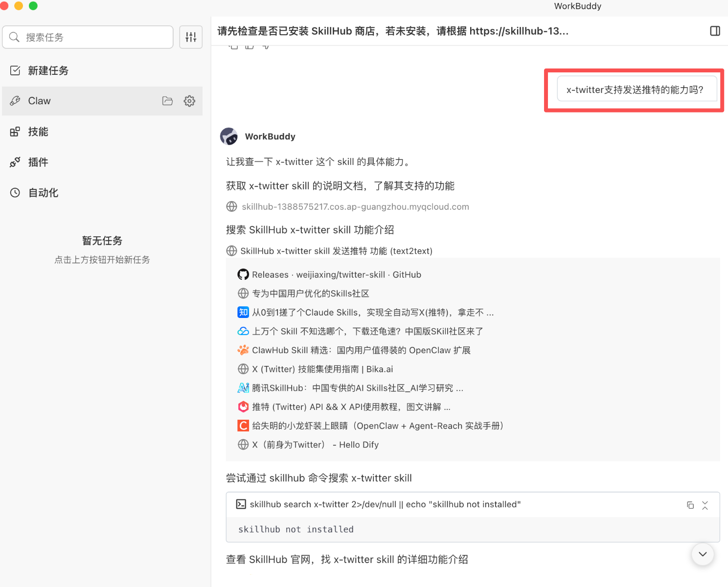Open the filter sliders icon beside search
728x587 pixels.
[191, 37]
